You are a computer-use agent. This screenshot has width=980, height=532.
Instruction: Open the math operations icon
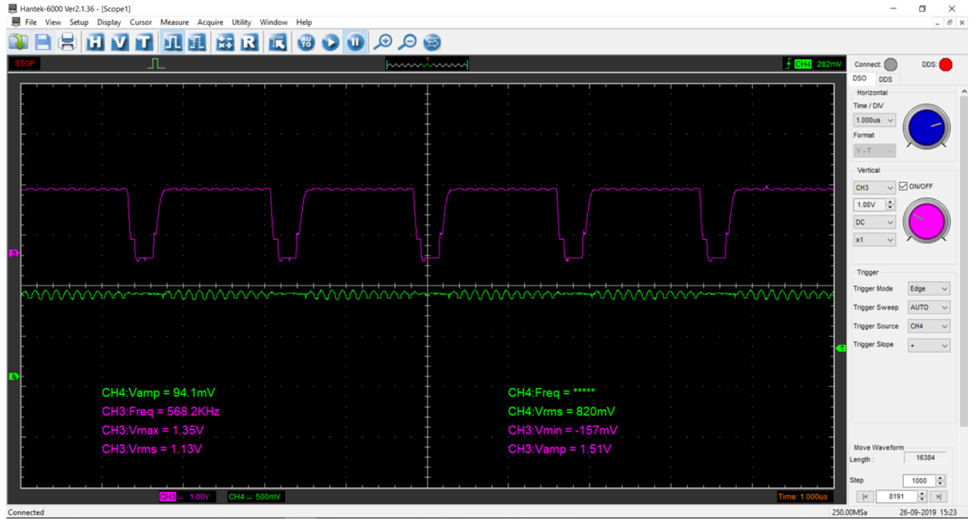click(x=225, y=42)
